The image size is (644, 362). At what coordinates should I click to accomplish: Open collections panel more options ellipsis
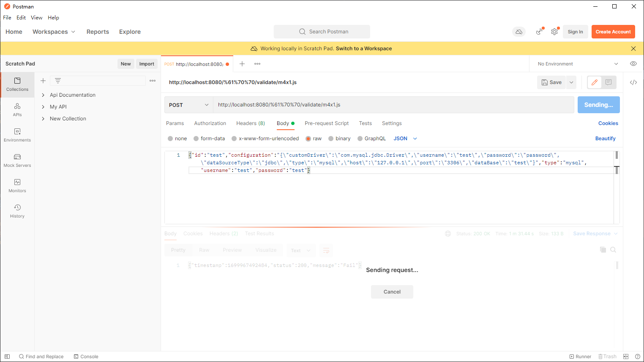(153, 81)
